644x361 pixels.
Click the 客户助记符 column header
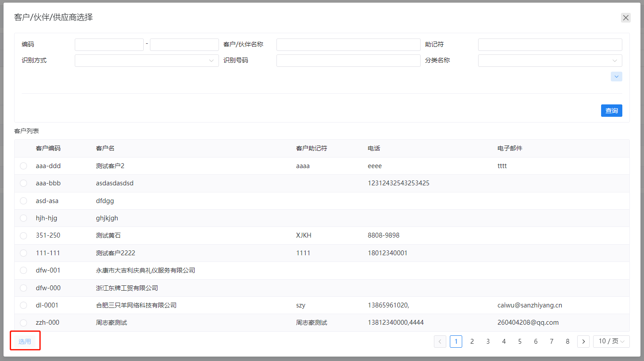pos(311,148)
